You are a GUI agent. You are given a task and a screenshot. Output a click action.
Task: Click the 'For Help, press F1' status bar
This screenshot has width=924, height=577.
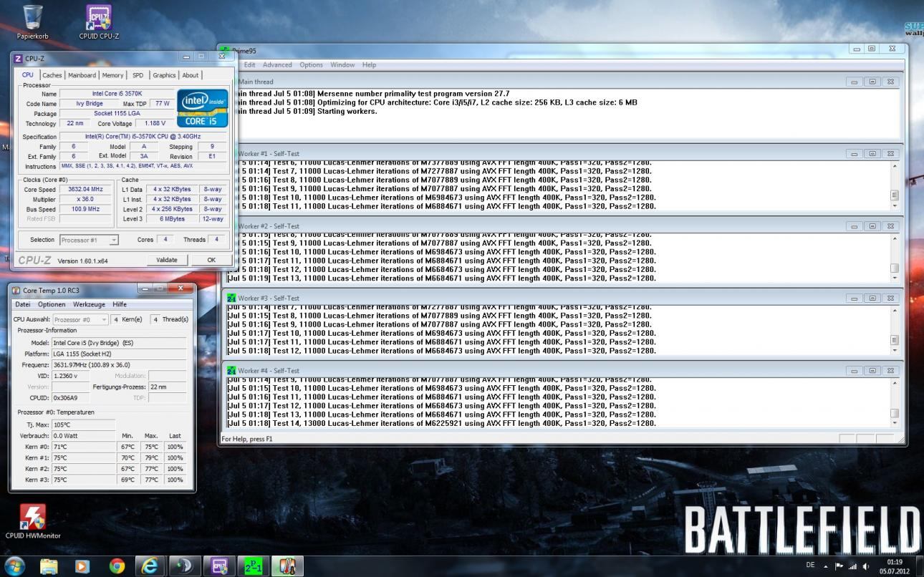tap(247, 439)
